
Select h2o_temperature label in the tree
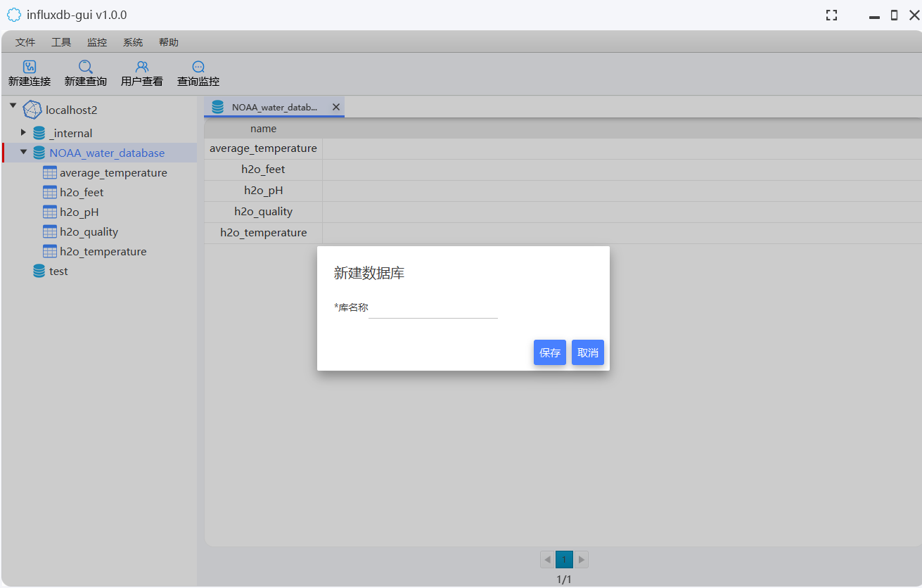pyautogui.click(x=103, y=252)
